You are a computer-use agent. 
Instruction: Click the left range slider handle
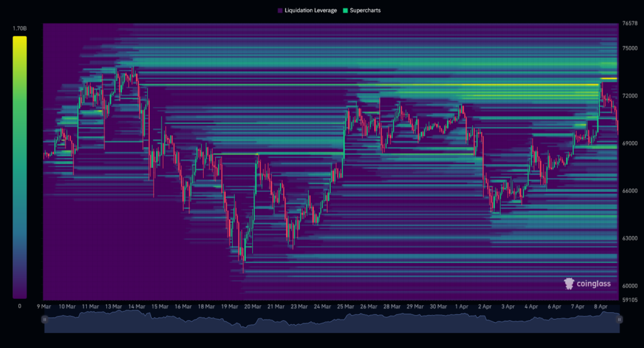[45, 319]
